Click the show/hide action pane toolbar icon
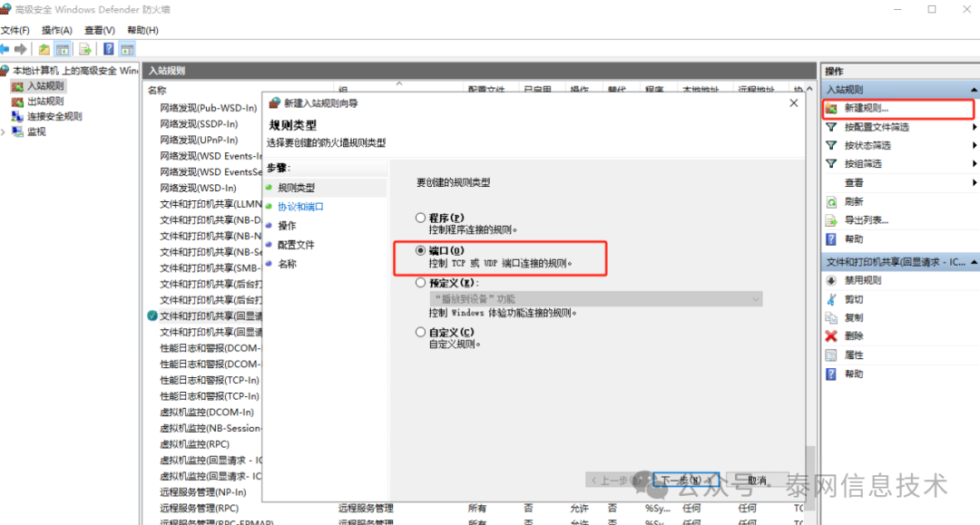This screenshot has height=525, width=980. click(x=128, y=49)
